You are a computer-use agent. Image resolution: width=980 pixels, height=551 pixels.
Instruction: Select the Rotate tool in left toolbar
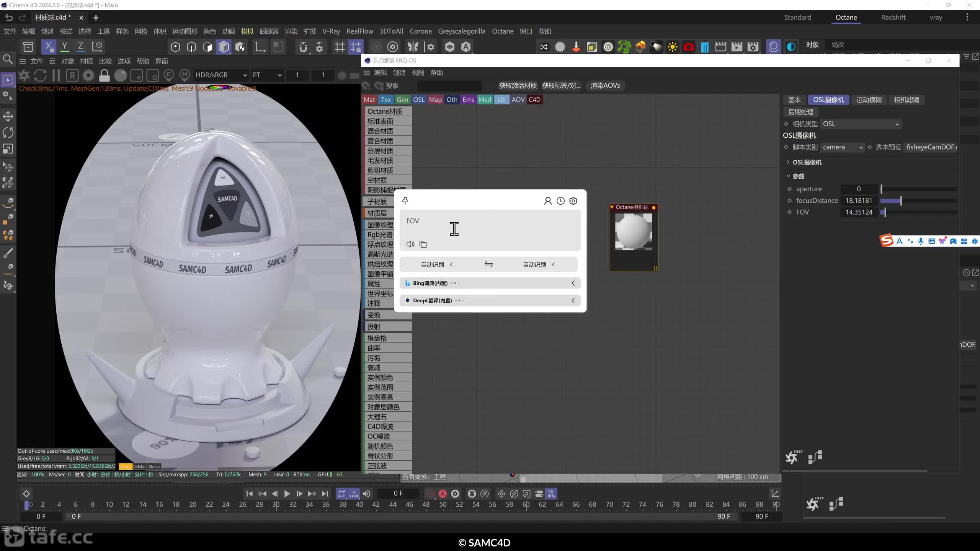pyautogui.click(x=8, y=133)
